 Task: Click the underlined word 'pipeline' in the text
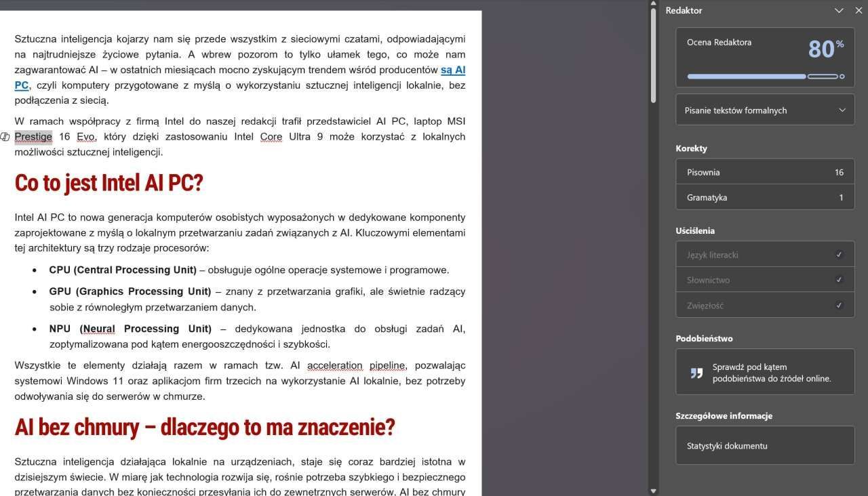pos(387,366)
